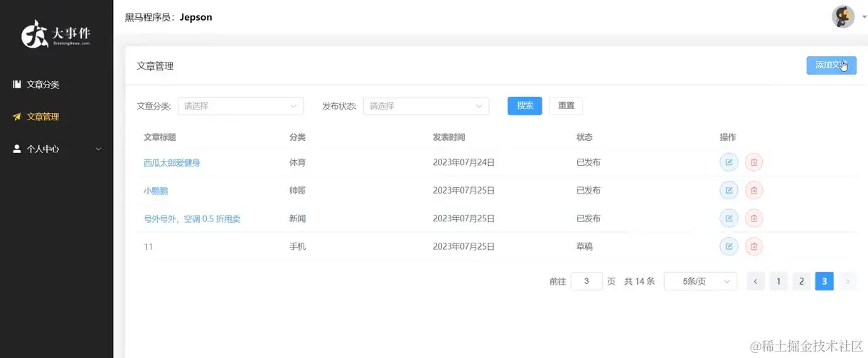Edit the 西瓜太郎爱健身 article
Image resolution: width=868 pixels, height=358 pixels.
pos(729,162)
